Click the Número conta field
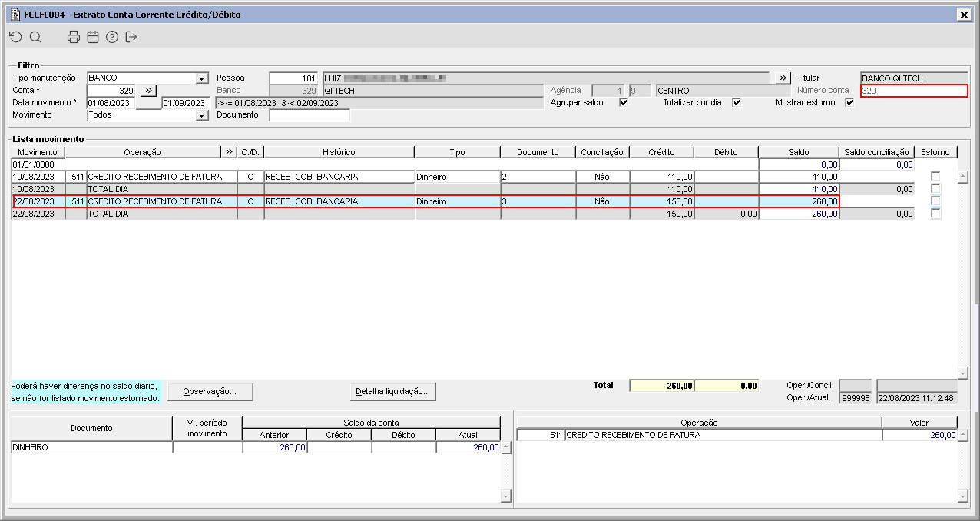The width and height of the screenshot is (980, 521). [914, 91]
